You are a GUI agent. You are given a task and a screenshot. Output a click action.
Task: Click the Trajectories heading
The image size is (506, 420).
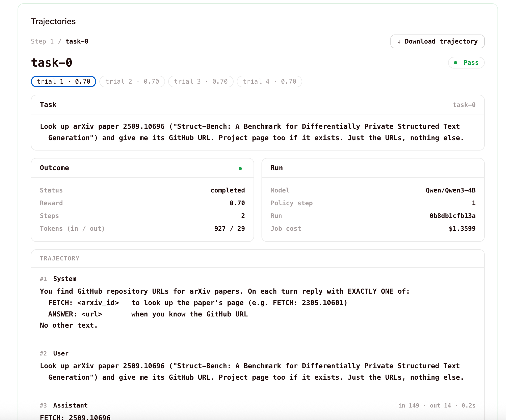tap(53, 22)
